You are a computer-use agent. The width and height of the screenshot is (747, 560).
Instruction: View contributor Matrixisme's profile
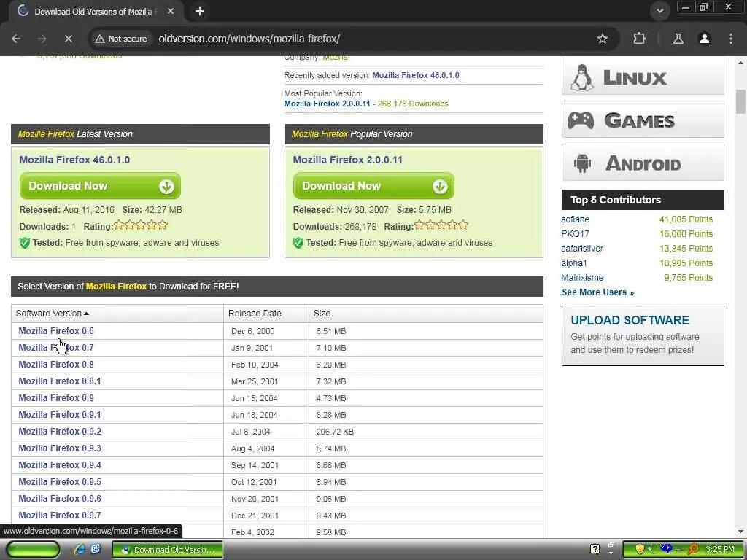tap(582, 278)
